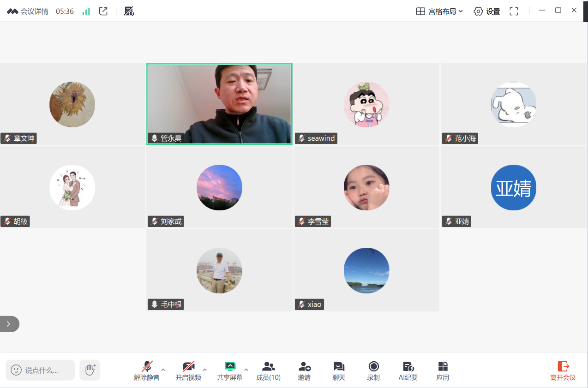Screen dimensions: 588x388
Task: Open the 宫格布局 layout dropdown
Action: tap(439, 12)
